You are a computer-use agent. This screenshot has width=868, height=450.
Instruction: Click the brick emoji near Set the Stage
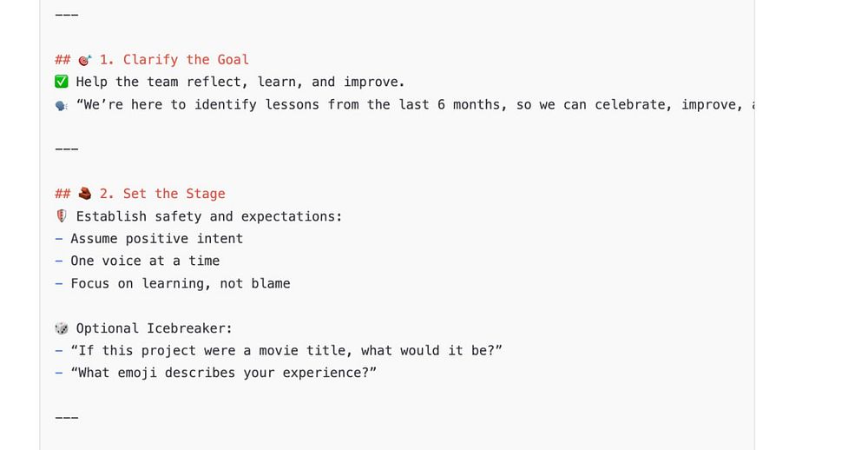pos(85,194)
